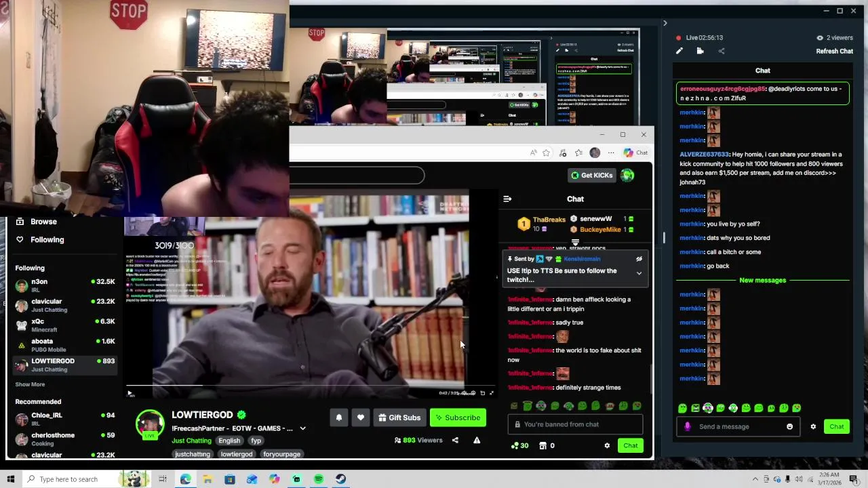Expand the pinned message chevron
The width and height of the screenshot is (868, 488).
point(639,273)
